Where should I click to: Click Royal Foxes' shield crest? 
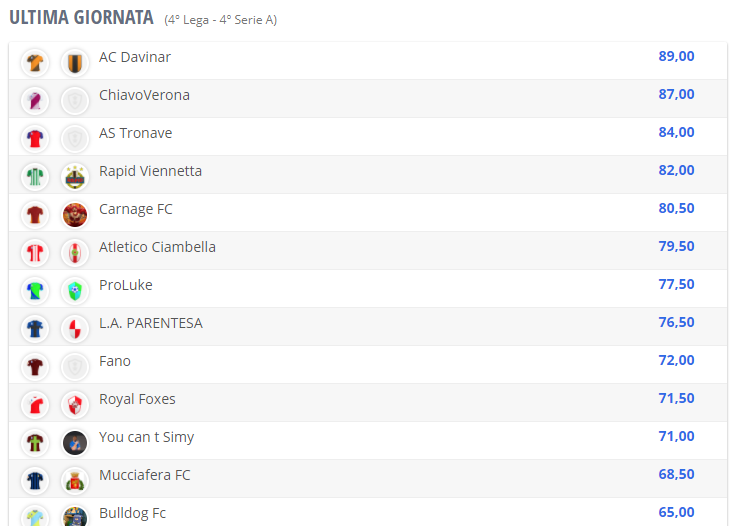75,405
